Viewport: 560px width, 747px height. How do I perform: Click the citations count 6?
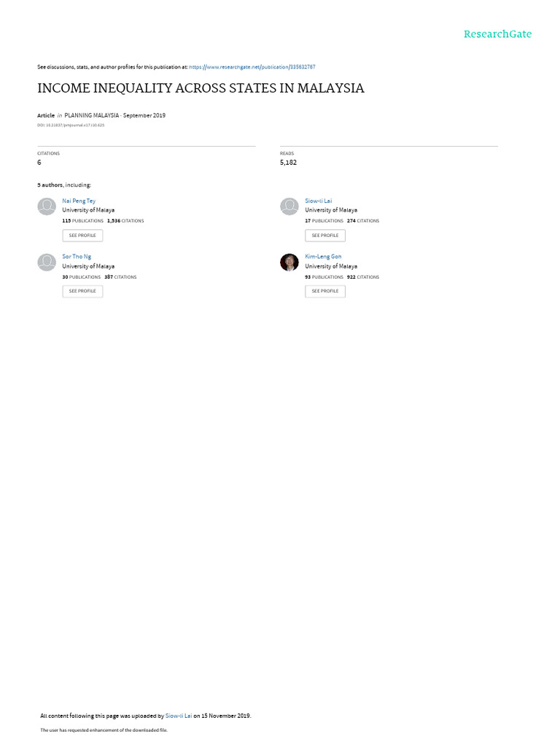[39, 163]
